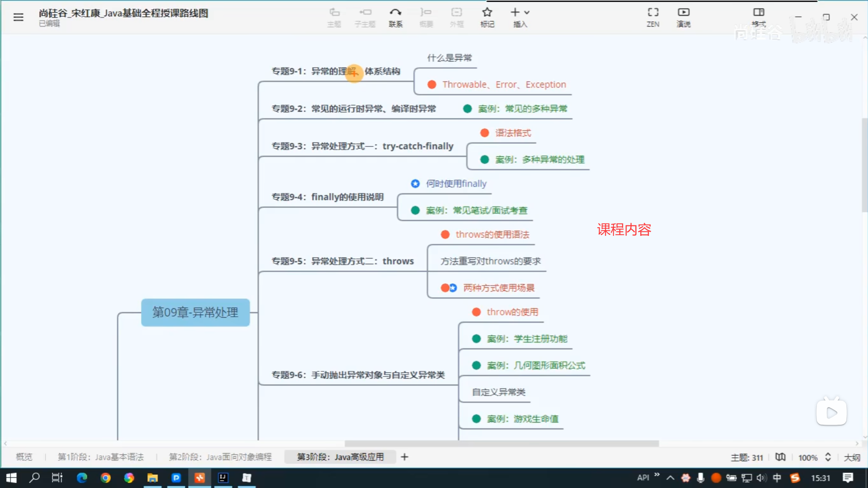Toggle the 格式 format panel
The width and height of the screenshot is (868, 488).
(x=759, y=17)
